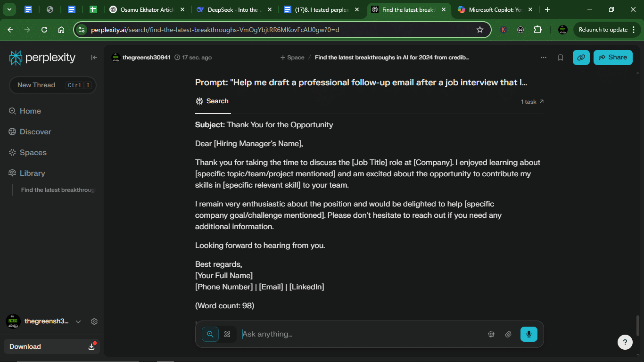
Task: Expand thegreensh3 account dropdown chevron
Action: point(78,321)
